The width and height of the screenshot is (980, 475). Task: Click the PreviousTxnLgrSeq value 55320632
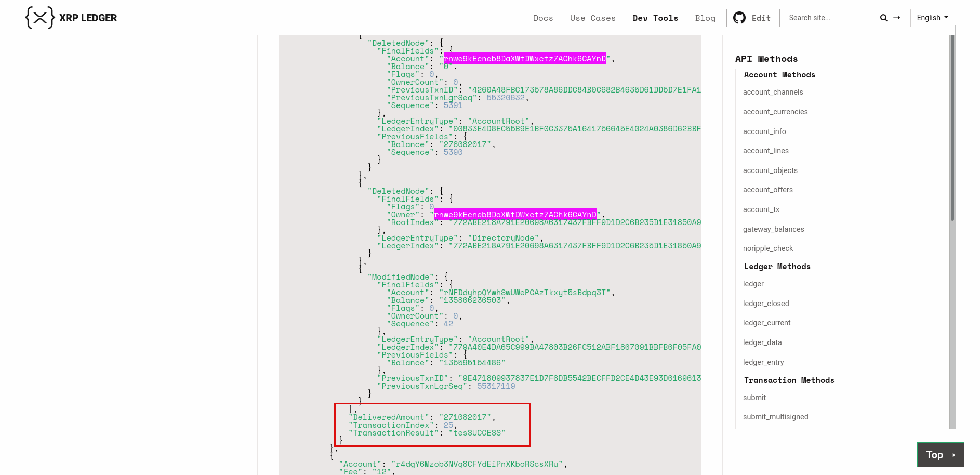(x=506, y=98)
